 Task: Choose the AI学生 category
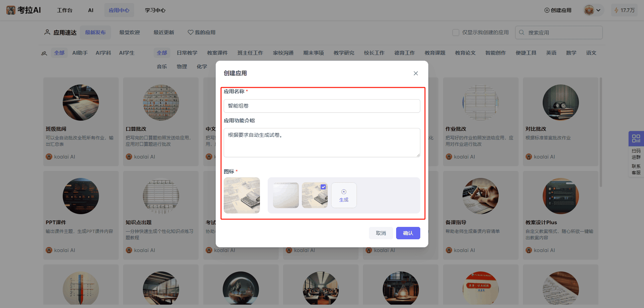(x=127, y=53)
